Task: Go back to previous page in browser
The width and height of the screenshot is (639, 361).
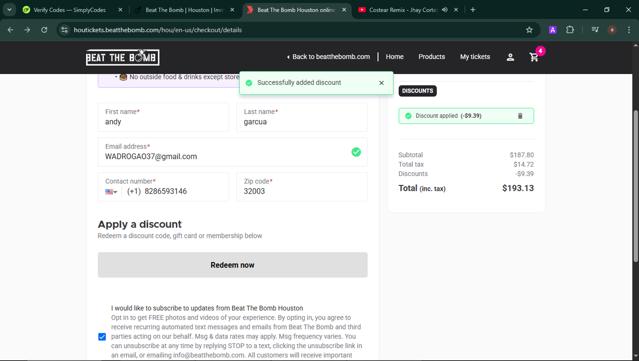Action: click(x=11, y=30)
